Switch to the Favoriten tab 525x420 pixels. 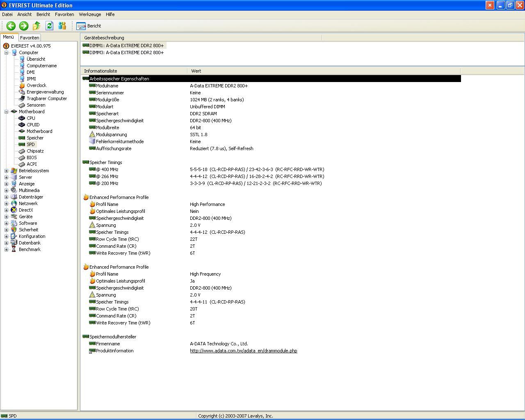pos(30,37)
